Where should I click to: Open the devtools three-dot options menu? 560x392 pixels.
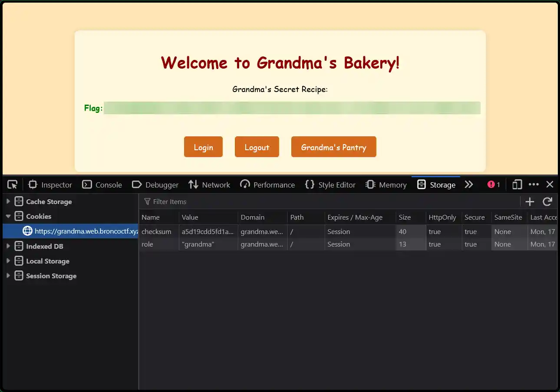coord(534,184)
